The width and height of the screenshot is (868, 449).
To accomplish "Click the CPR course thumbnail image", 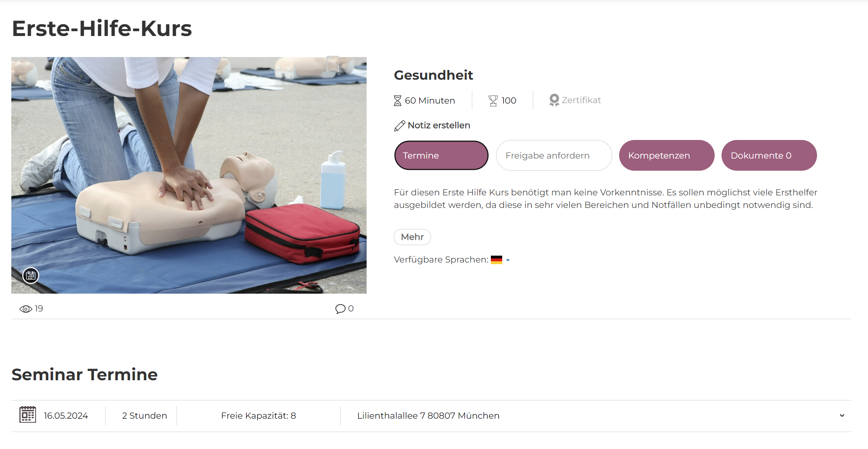I will [x=189, y=175].
